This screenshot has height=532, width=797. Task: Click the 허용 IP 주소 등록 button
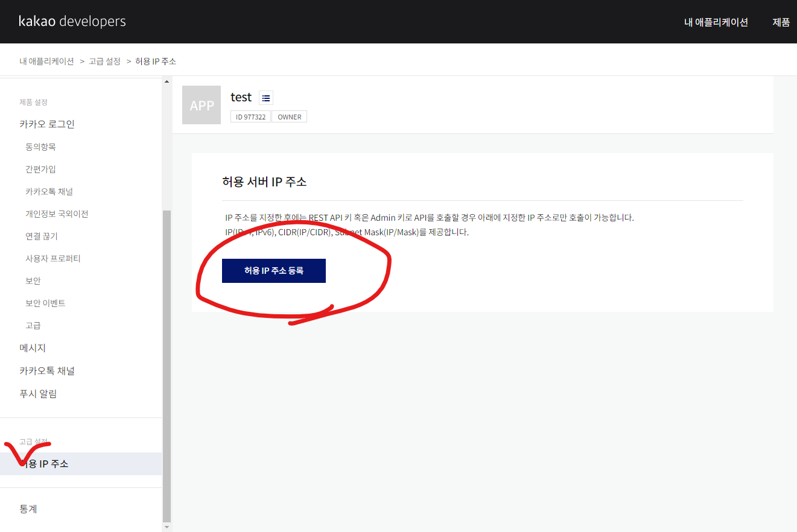click(274, 271)
